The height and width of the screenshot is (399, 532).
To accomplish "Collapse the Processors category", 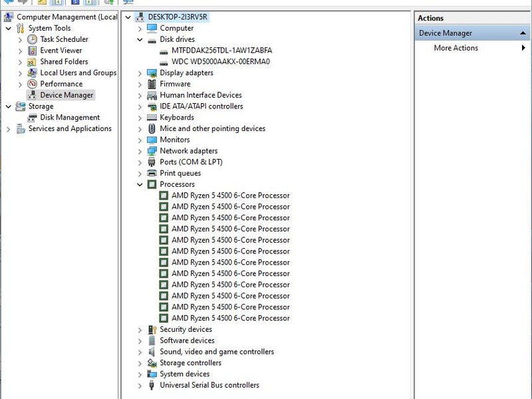I will (140, 184).
